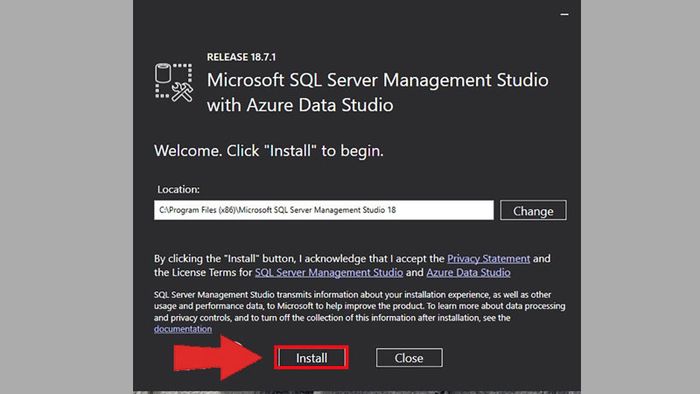The image size is (700, 394).
Task: Open the Privacy Statement link
Action: pyautogui.click(x=488, y=259)
